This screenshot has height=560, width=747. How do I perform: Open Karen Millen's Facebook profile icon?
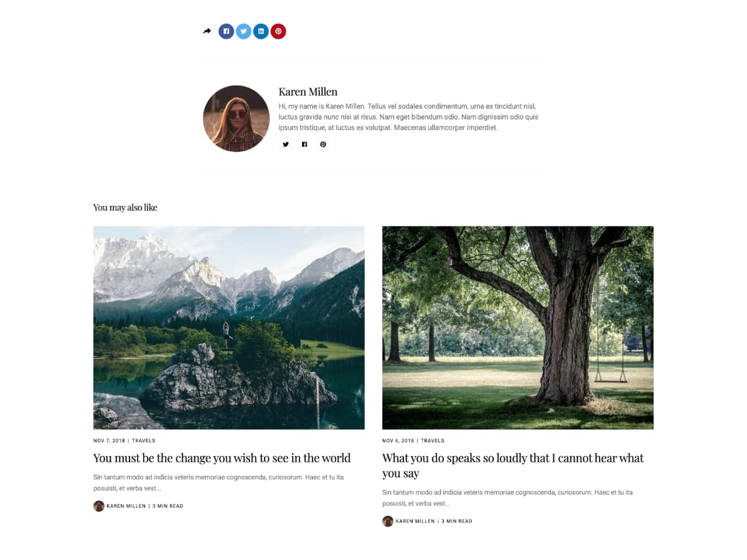point(304,144)
